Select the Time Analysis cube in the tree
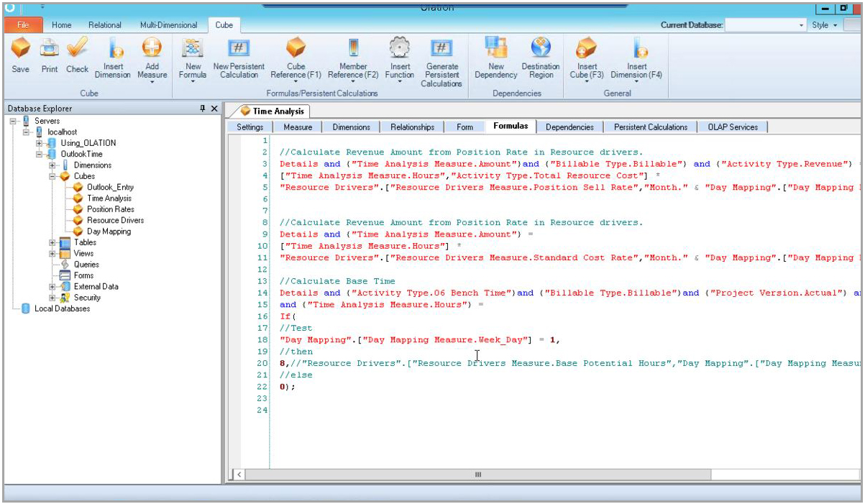This screenshot has width=865, height=504. point(109,198)
